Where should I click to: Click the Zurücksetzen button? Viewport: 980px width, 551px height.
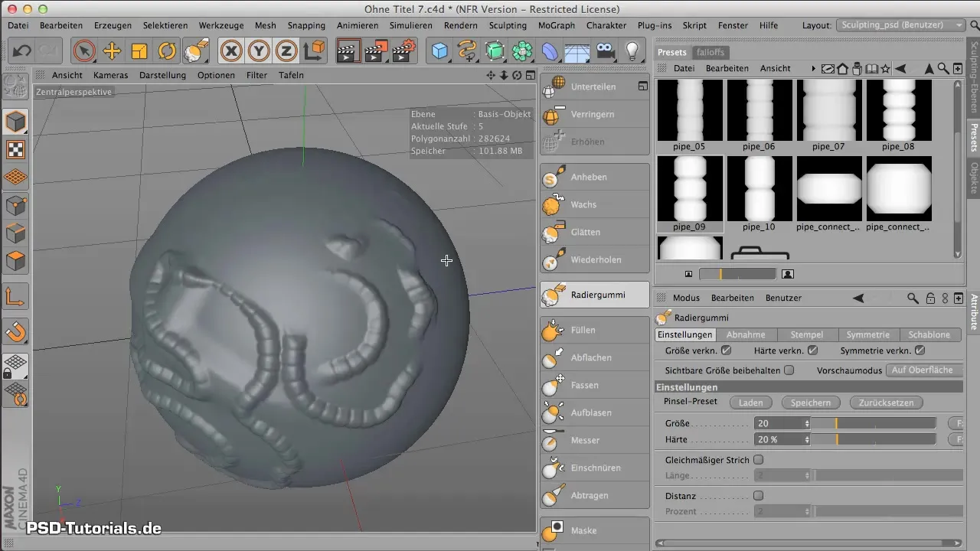click(887, 402)
